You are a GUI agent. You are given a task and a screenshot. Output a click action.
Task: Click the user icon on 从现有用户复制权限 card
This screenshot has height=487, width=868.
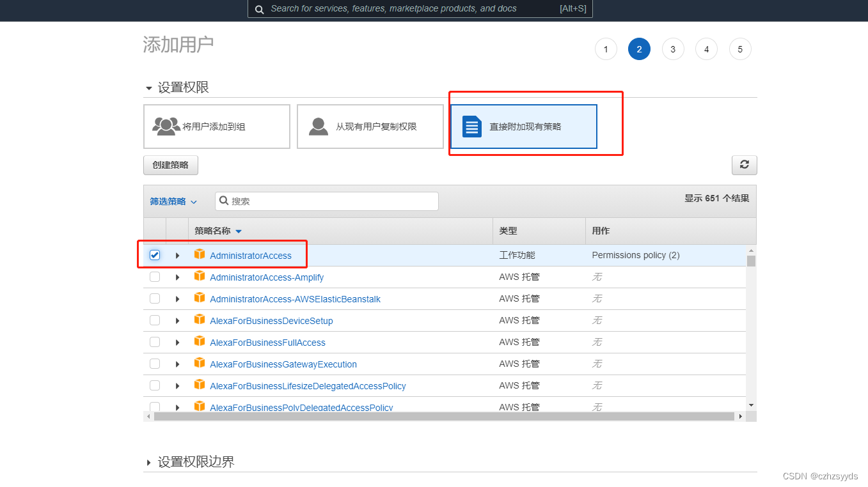(x=318, y=126)
